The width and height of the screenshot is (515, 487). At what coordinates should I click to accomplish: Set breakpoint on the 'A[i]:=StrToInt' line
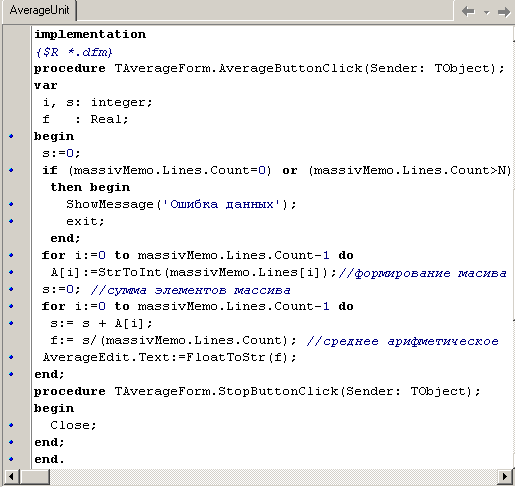point(11,272)
